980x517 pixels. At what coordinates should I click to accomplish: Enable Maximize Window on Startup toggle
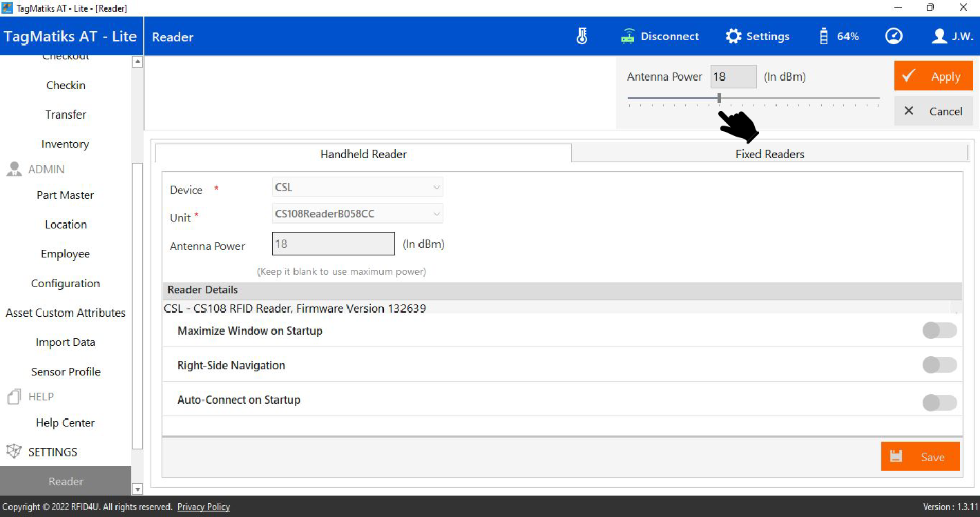939,331
